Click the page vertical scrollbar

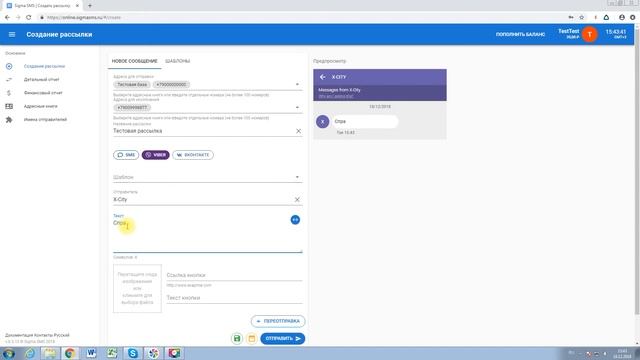pos(637,171)
